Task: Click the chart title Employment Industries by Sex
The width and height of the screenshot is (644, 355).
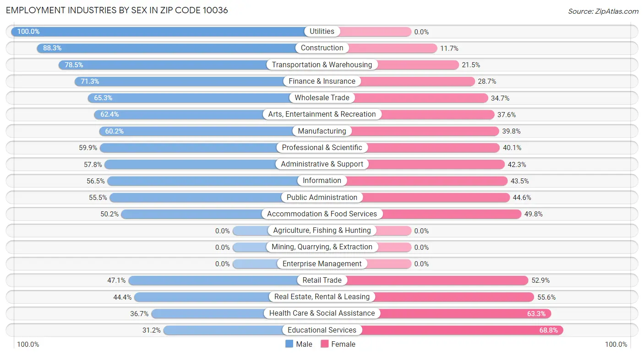Action: [117, 10]
